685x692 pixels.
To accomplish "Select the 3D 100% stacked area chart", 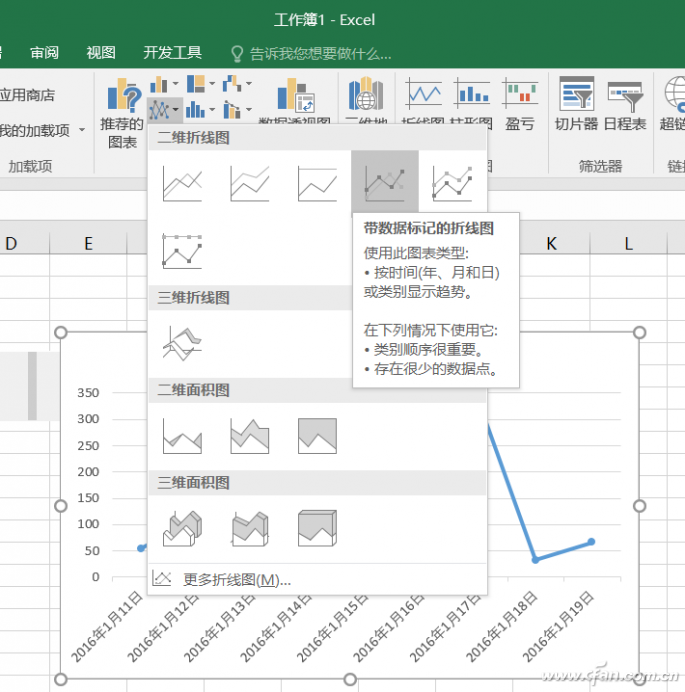I will pos(317,527).
